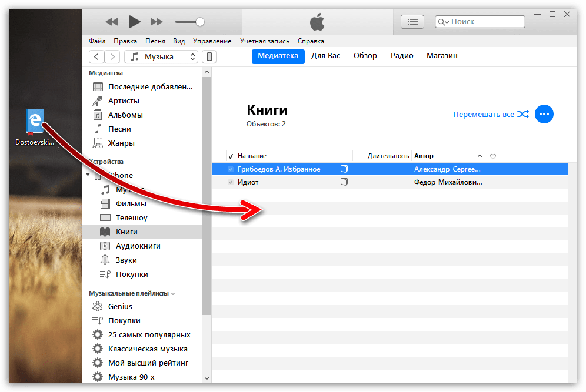Switch to the Магазин tab
This screenshot has width=586, height=392.
click(442, 56)
